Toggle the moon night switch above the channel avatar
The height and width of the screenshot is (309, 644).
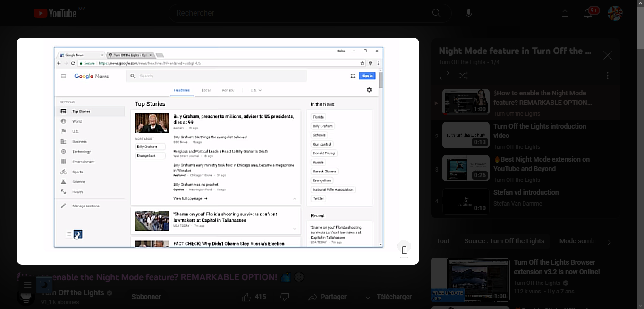(45, 285)
